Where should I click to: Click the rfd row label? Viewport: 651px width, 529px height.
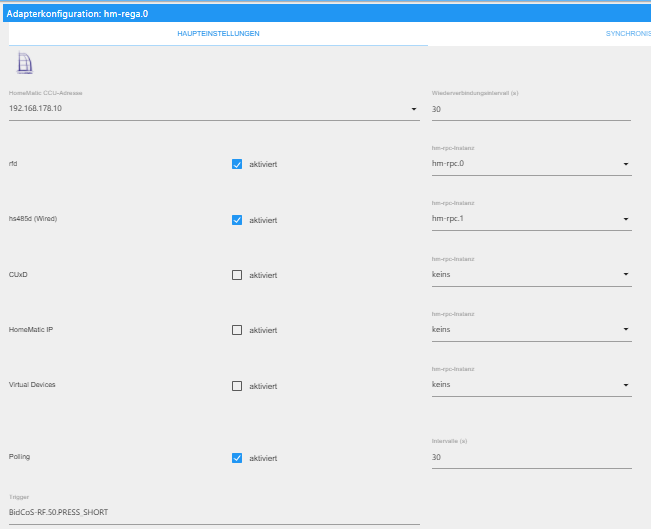click(13, 164)
